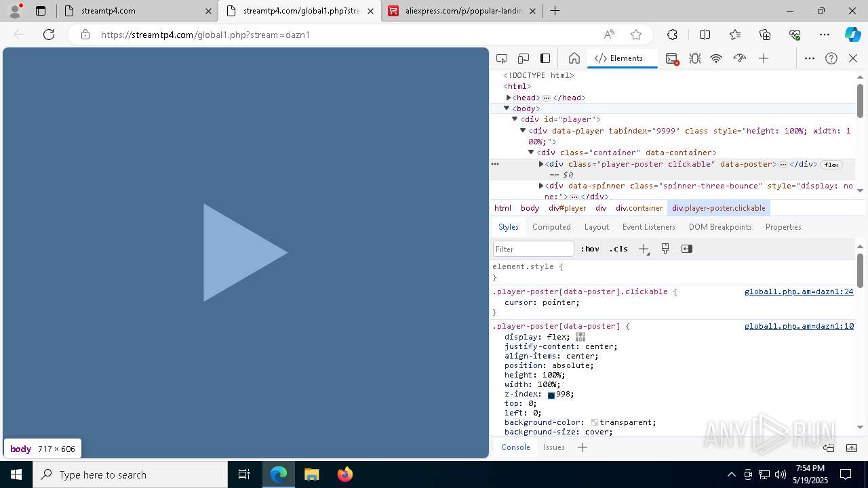Refresh the streamtp4 page
Image resolution: width=868 pixels, height=488 pixels.
coord(49,35)
